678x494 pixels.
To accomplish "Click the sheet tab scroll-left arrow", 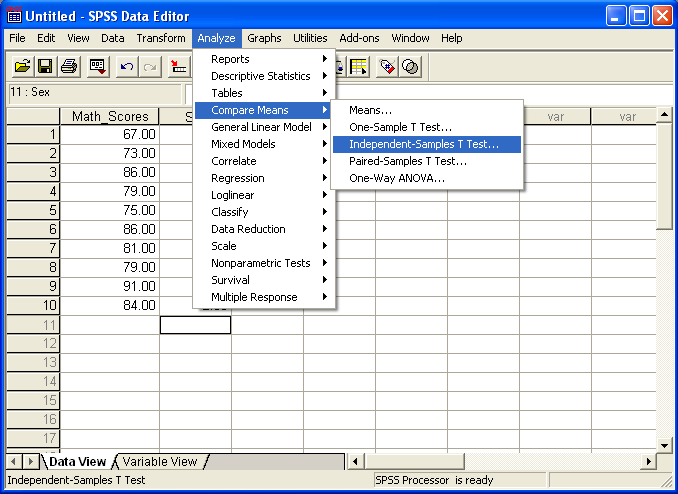I will click(x=14, y=462).
